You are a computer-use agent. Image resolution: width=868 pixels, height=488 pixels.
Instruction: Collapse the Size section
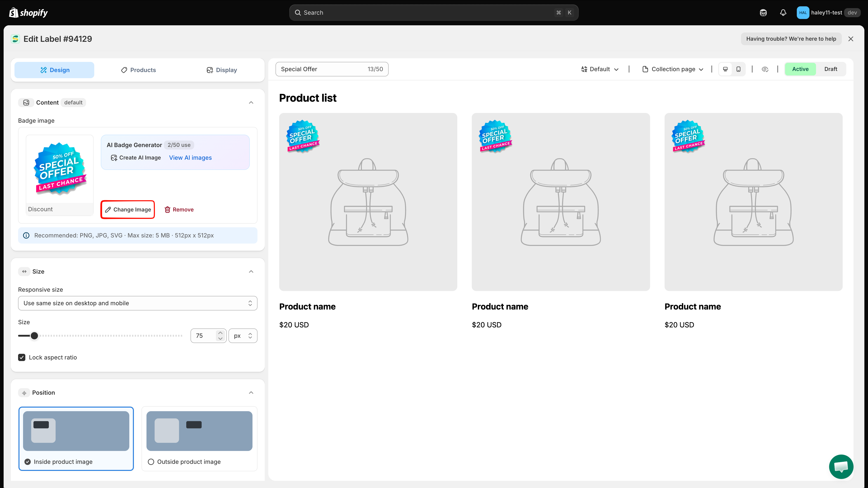click(x=251, y=271)
